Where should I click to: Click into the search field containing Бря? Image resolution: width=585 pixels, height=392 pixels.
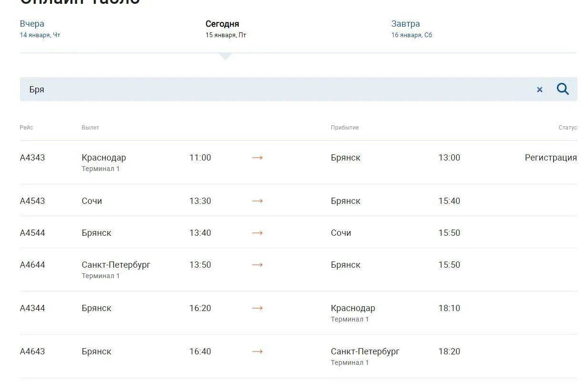(276, 89)
